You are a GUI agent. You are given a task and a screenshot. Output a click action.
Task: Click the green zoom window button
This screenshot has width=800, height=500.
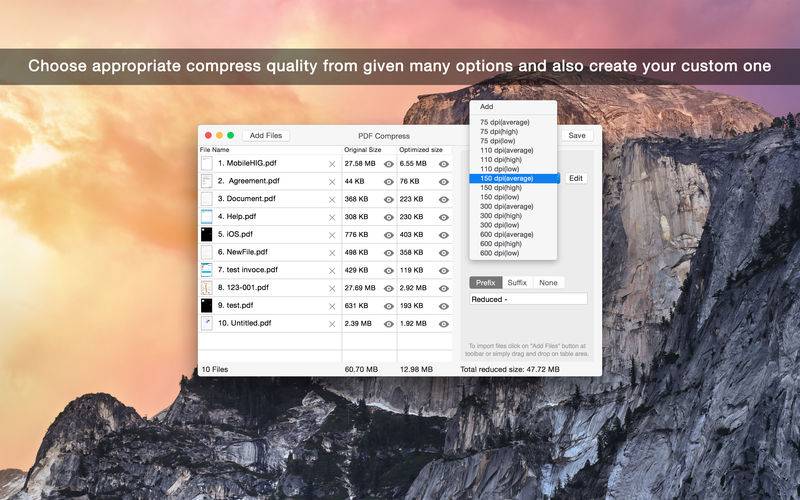pyautogui.click(x=231, y=135)
